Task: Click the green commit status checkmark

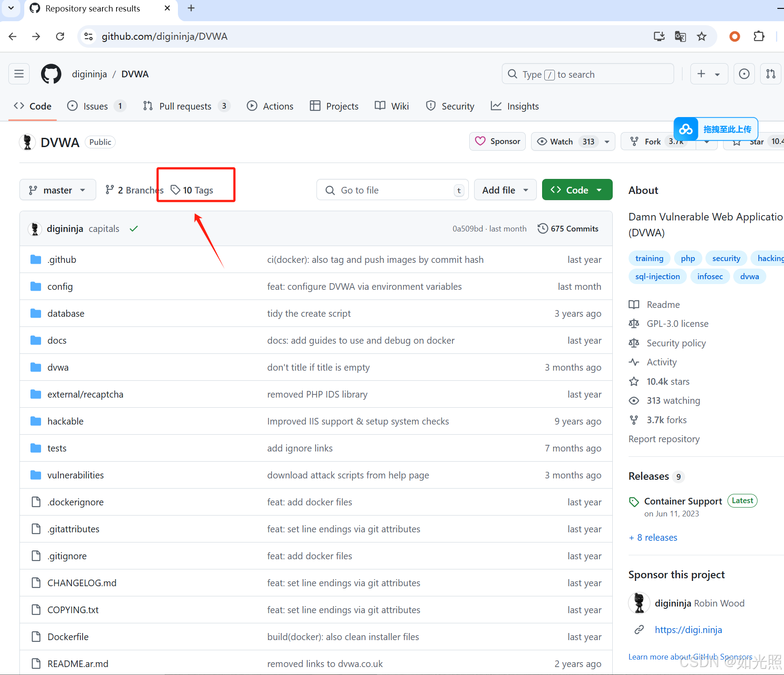Action: click(134, 229)
